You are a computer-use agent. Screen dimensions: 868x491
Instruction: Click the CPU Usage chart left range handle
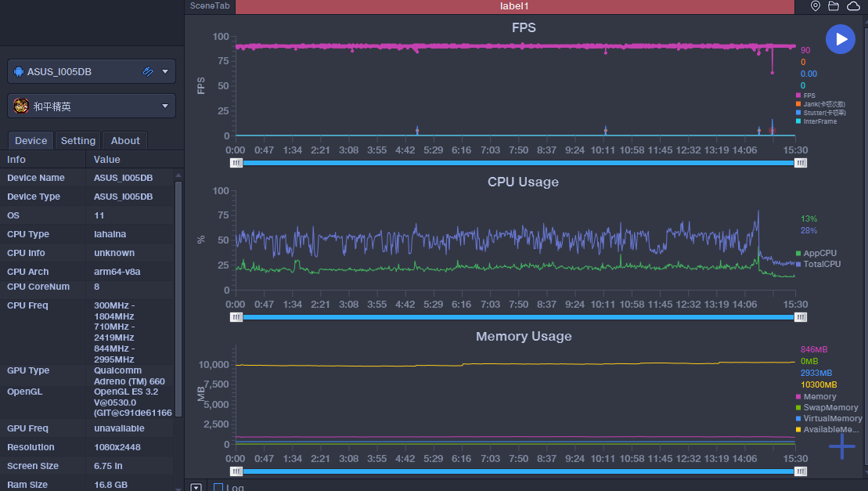(x=236, y=317)
